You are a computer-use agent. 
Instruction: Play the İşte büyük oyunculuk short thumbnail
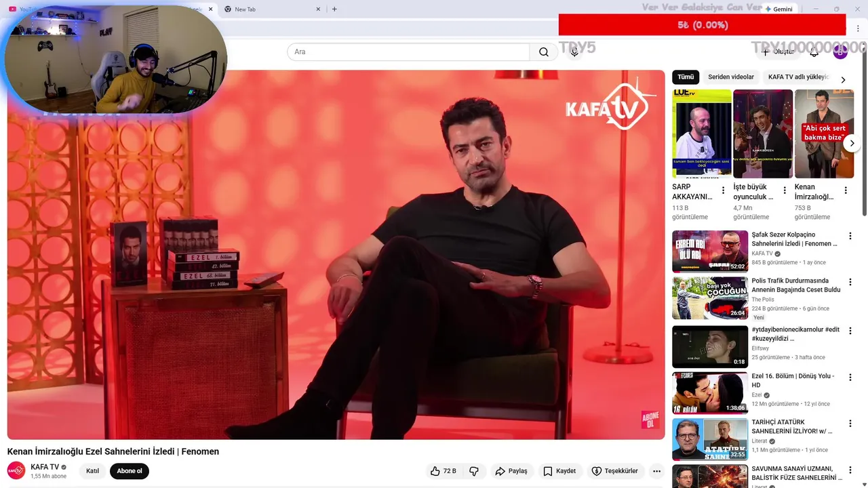(763, 134)
